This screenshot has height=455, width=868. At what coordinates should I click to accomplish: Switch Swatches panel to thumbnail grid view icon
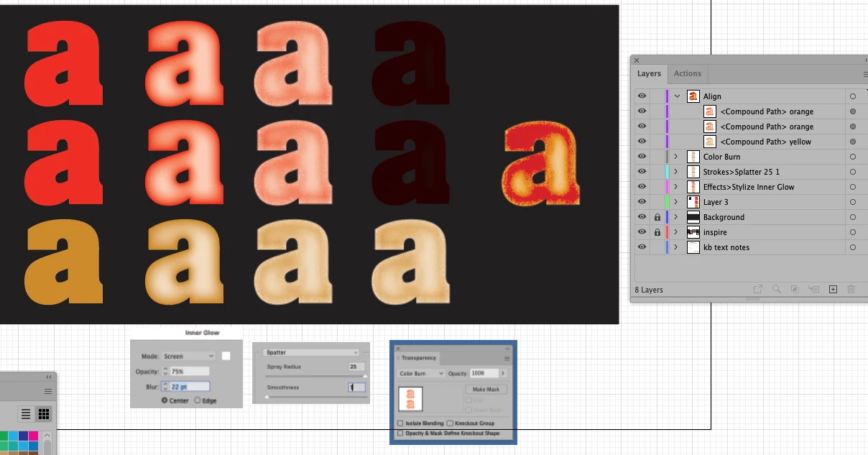pyautogui.click(x=44, y=414)
